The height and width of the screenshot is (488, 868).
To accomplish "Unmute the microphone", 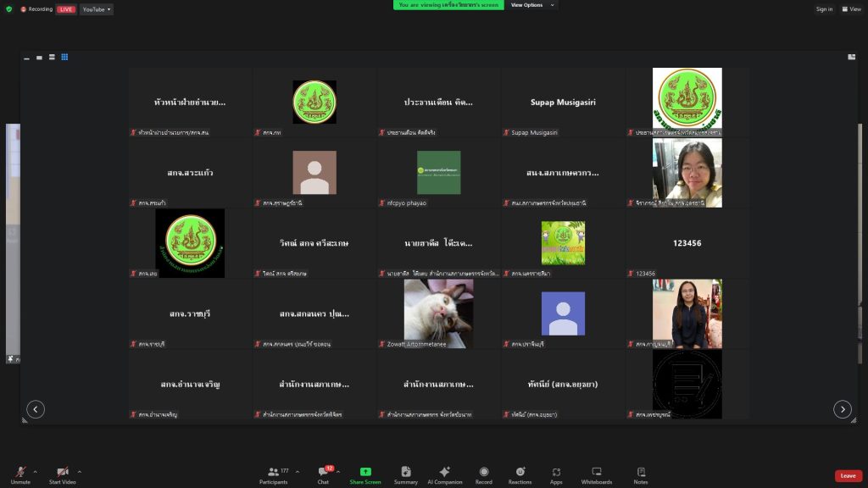I will (x=20, y=474).
